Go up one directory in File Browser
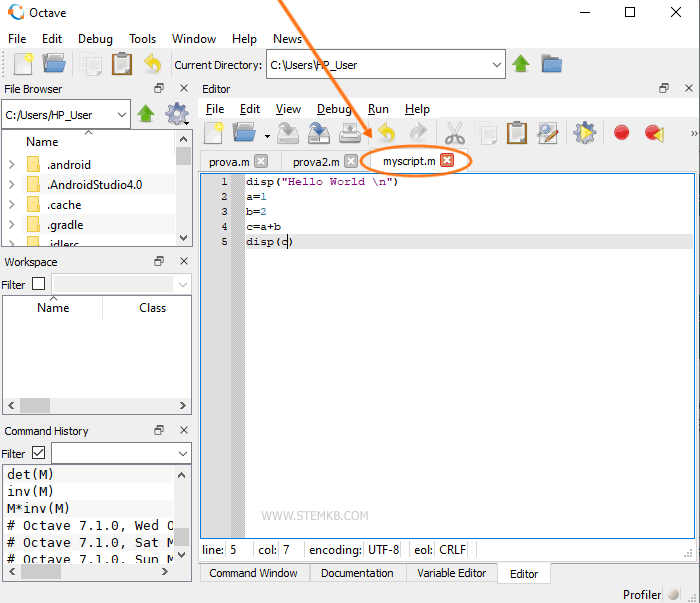Viewport: 700px width, 603px height. (x=146, y=114)
